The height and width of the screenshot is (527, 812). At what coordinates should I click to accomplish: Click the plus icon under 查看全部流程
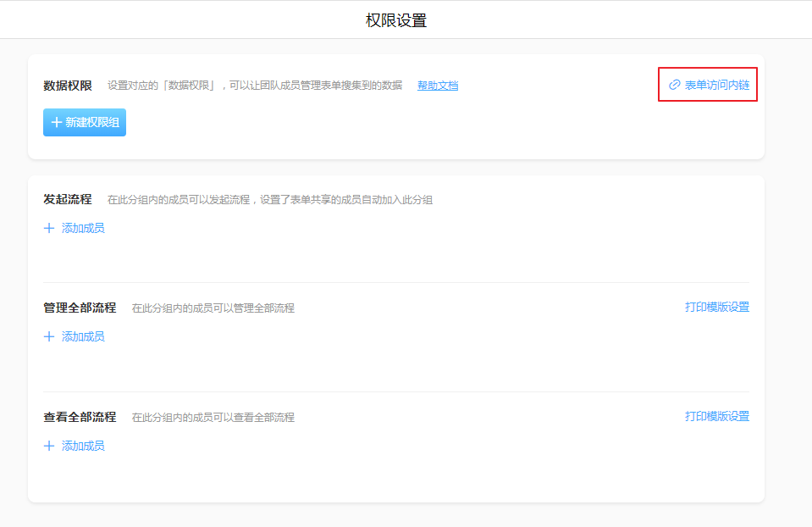[x=49, y=446]
